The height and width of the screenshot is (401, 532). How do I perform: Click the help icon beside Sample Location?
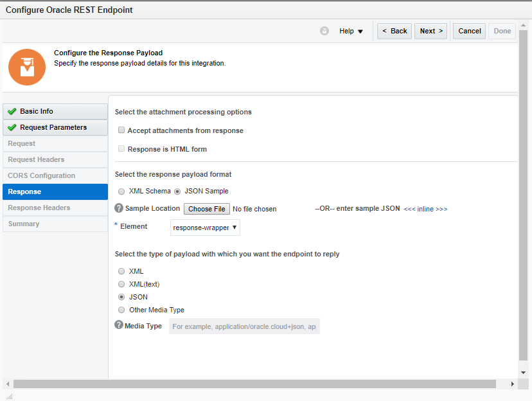click(x=119, y=208)
